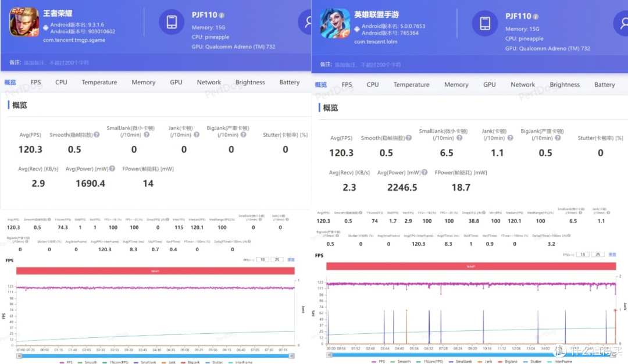
Task: Click FPS threshold field 18 in 英雄联盟手游 chart
Action: pos(583,254)
